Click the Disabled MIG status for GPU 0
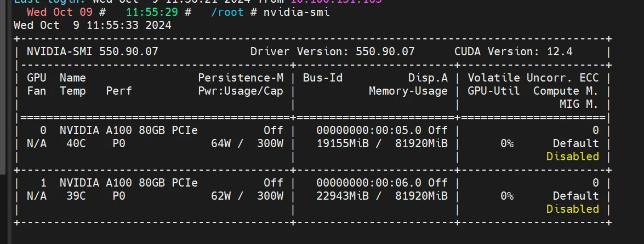This screenshot has width=644, height=244. coord(573,156)
